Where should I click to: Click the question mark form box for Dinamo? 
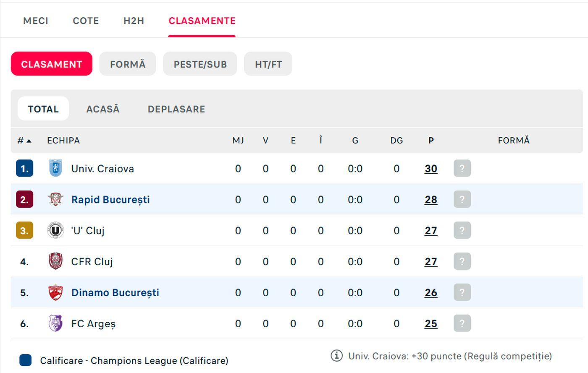(462, 292)
